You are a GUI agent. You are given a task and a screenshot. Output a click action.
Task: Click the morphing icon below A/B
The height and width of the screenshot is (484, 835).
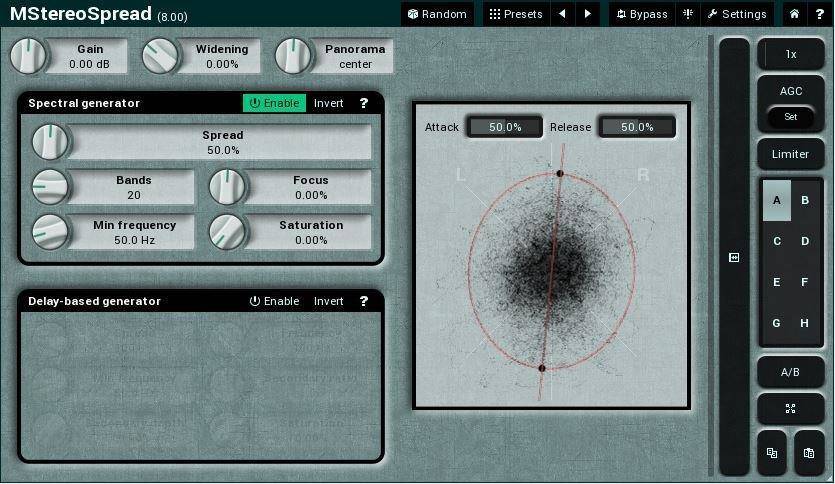coord(790,409)
